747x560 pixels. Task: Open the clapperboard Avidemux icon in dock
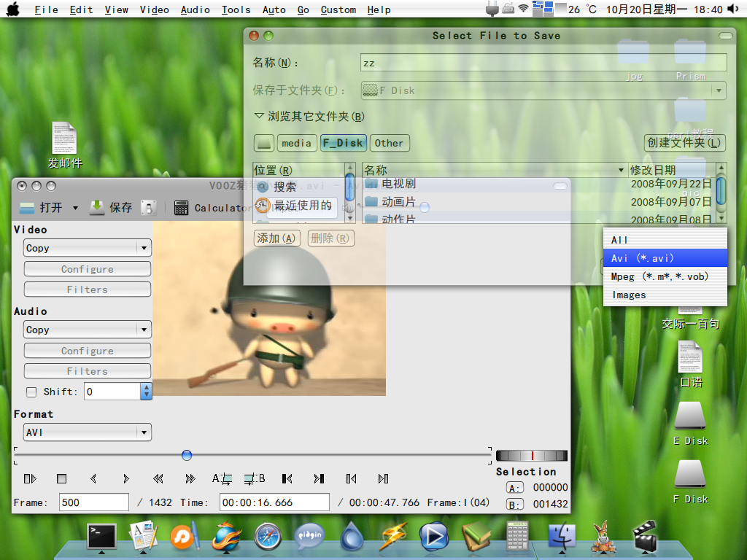pos(645,537)
